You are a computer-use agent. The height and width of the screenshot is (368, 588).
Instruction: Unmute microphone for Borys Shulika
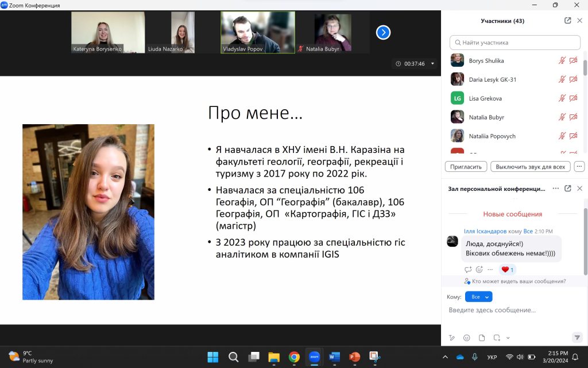562,60
